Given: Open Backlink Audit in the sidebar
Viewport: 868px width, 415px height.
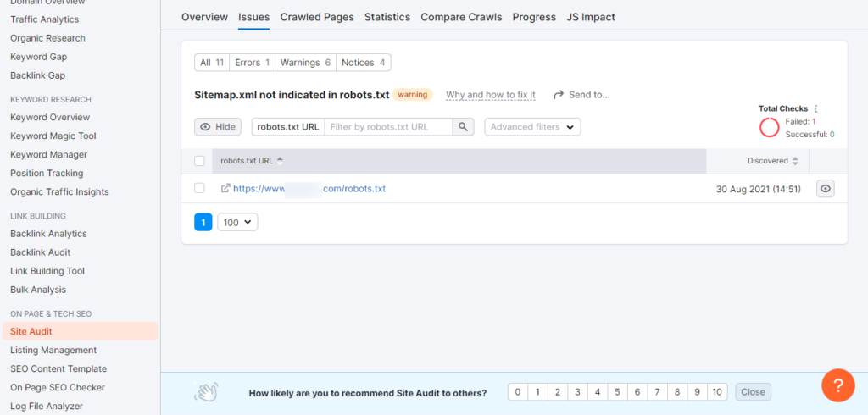Looking at the screenshot, I should [x=40, y=252].
